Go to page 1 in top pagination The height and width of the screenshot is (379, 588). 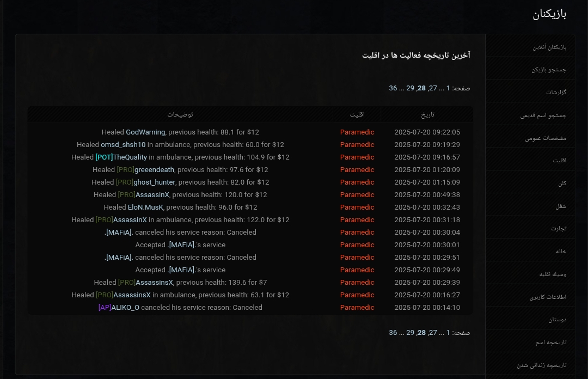pyautogui.click(x=448, y=88)
